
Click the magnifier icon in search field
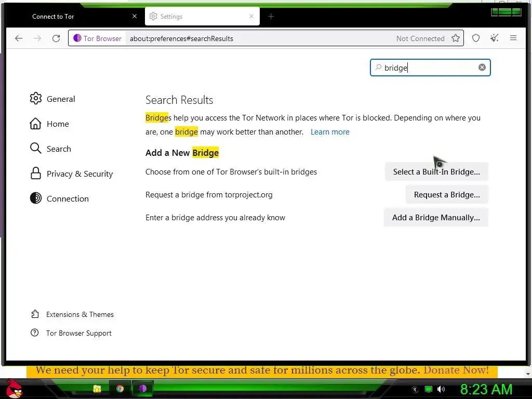click(378, 67)
